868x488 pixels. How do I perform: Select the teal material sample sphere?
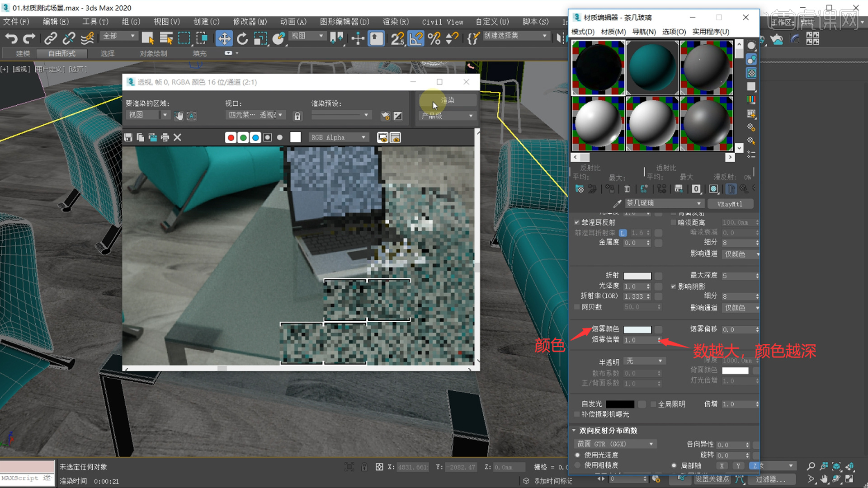651,67
